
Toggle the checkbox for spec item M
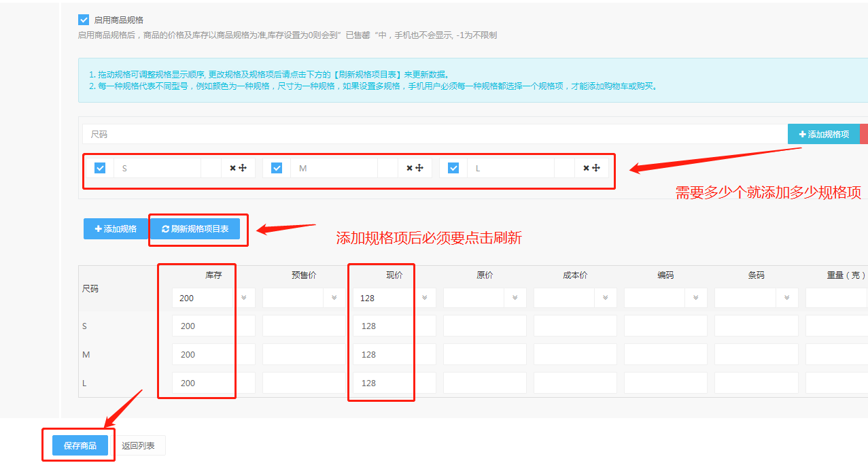point(277,168)
